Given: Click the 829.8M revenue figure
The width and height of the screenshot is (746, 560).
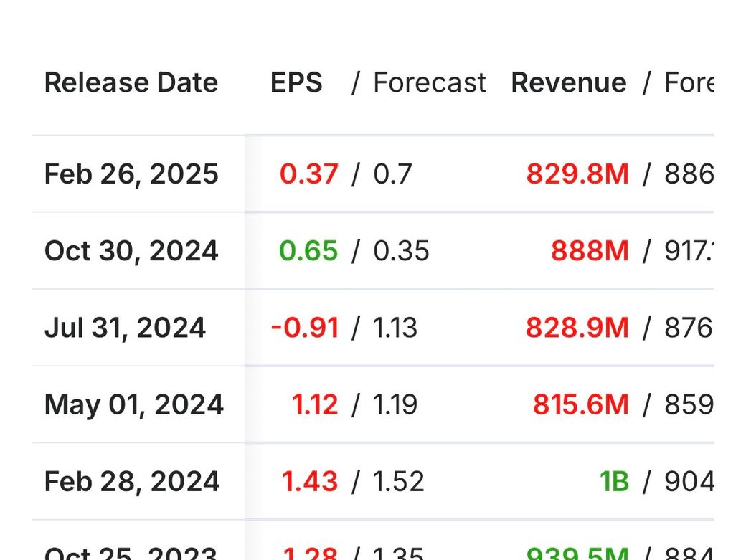Looking at the screenshot, I should pos(577,174).
